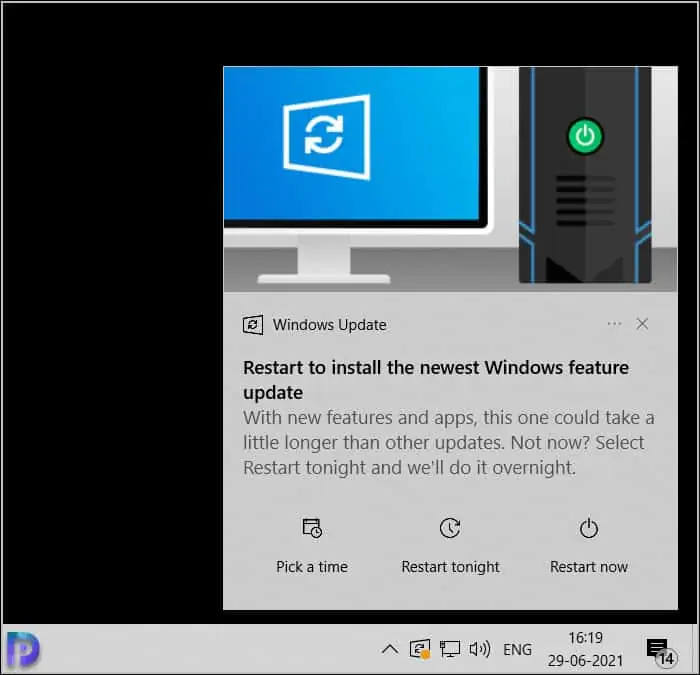This screenshot has height=675, width=700.
Task: Open Windows Update tray icon with orange dot
Action: point(420,649)
